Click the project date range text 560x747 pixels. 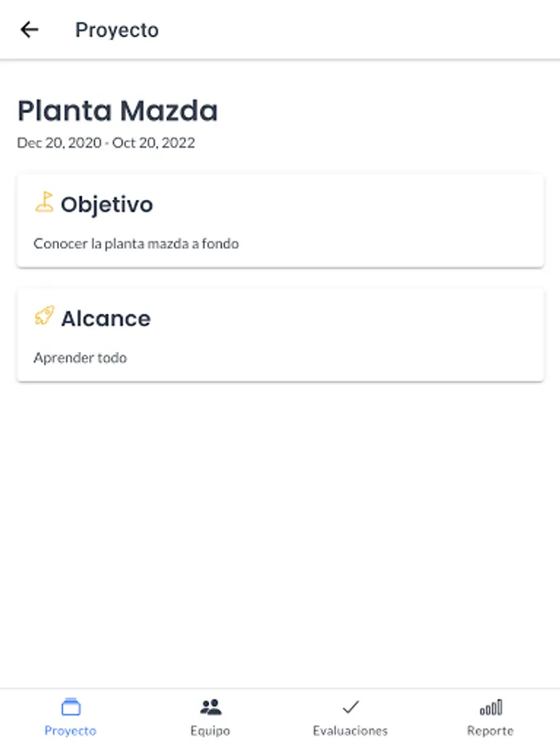coord(105,143)
